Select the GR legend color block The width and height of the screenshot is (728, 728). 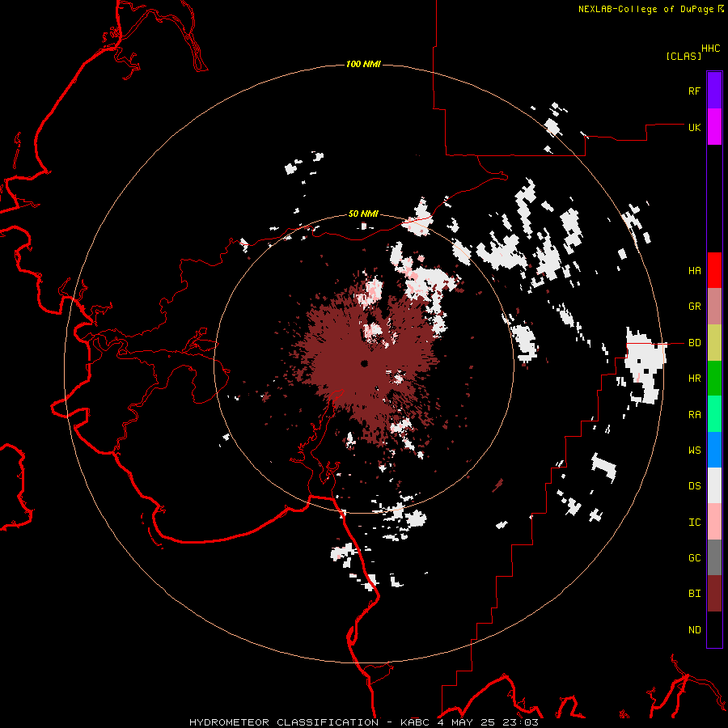coord(714,307)
